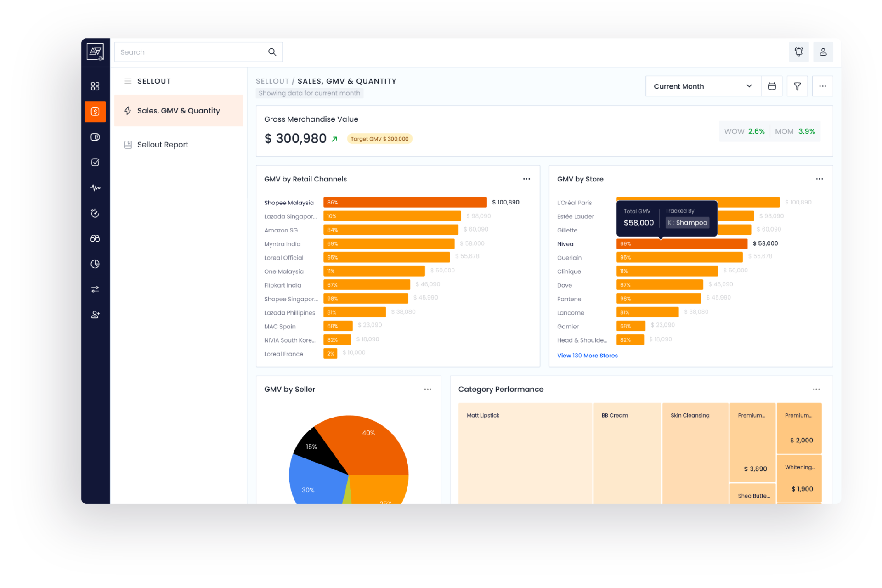Select the stopwatch icon in sidebar
The width and height of the screenshot is (882, 588).
(95, 213)
